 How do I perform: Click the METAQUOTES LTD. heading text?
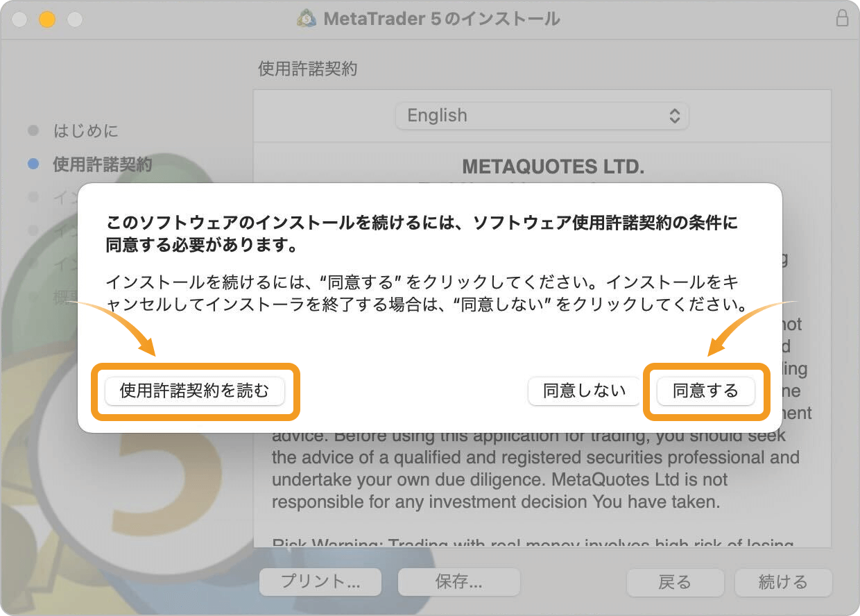tap(553, 167)
